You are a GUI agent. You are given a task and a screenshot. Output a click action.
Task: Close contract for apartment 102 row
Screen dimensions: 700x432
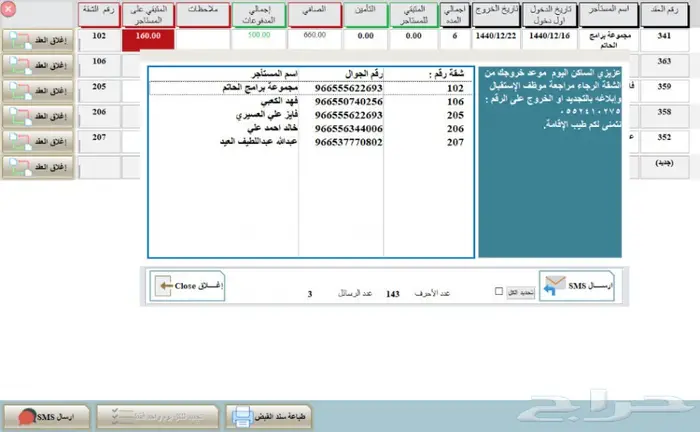pos(38,41)
